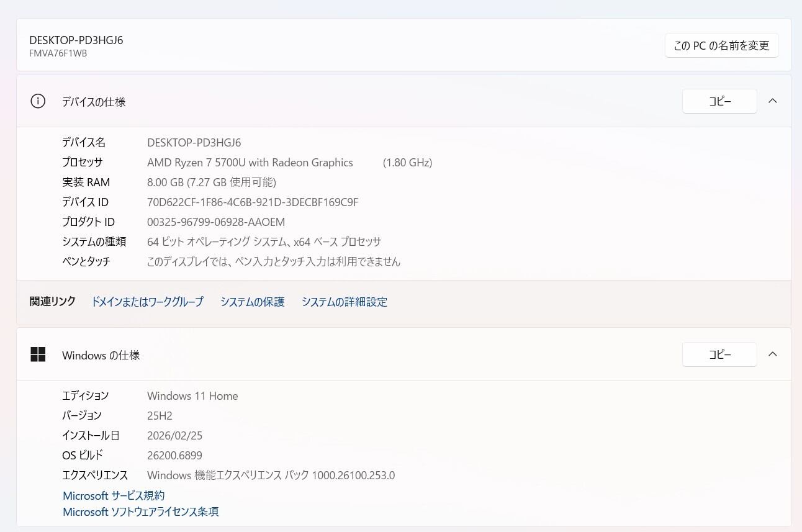Copy the Windows の仕様 details
802x532 pixels.
pyautogui.click(x=719, y=354)
